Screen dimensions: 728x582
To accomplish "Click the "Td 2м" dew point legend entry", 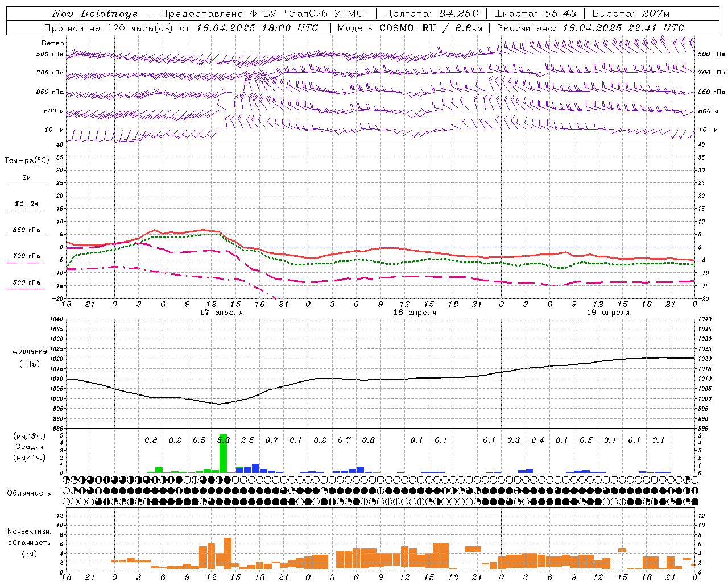I will (26, 203).
